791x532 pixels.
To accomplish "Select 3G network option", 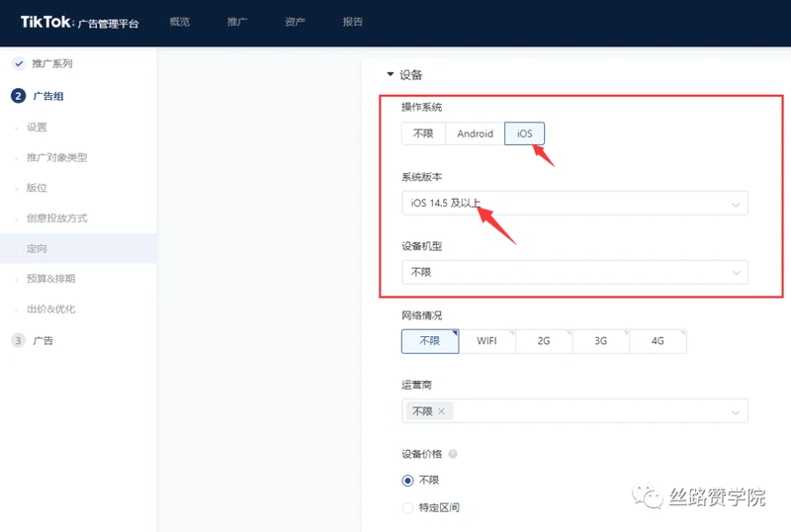I will 601,341.
